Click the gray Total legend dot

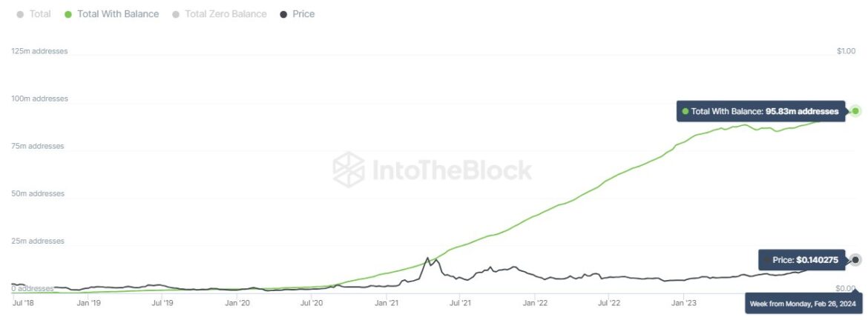[20, 14]
